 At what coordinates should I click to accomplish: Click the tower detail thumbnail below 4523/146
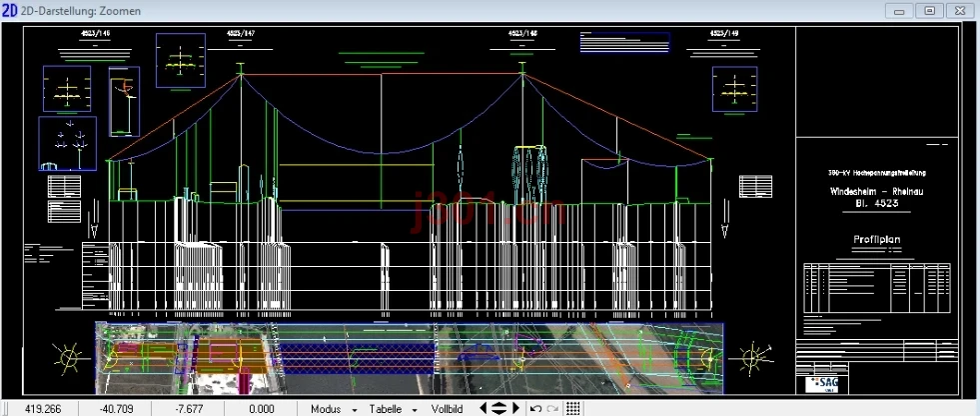click(x=67, y=89)
